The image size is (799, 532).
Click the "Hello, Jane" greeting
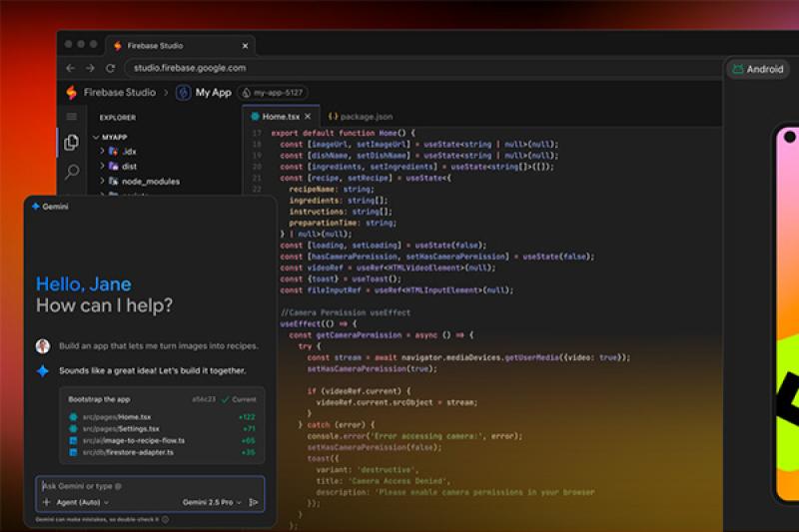point(84,284)
